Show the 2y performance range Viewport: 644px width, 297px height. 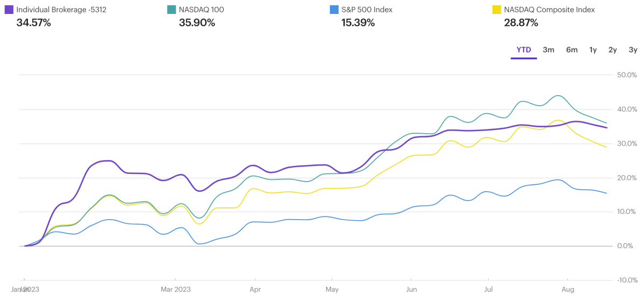(x=613, y=50)
